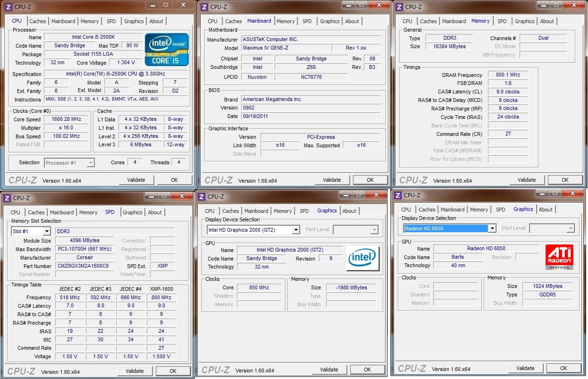Image resolution: width=588 pixels, height=379 pixels.
Task: Click the DRAM Frequency value '800.1 MHz'
Action: (508, 75)
